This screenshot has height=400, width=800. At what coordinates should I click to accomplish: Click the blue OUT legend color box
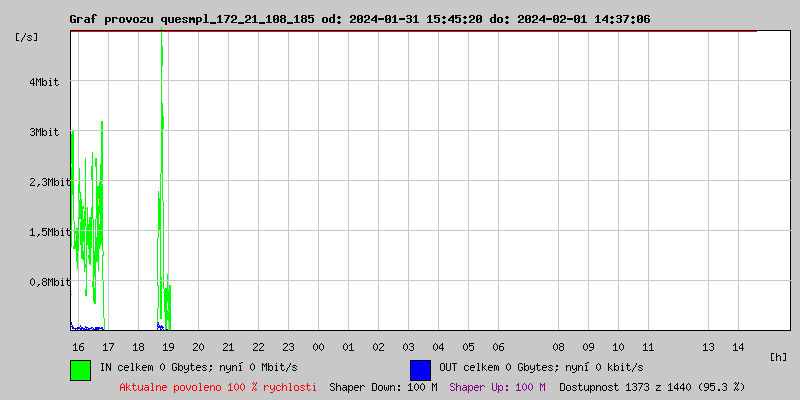(420, 370)
